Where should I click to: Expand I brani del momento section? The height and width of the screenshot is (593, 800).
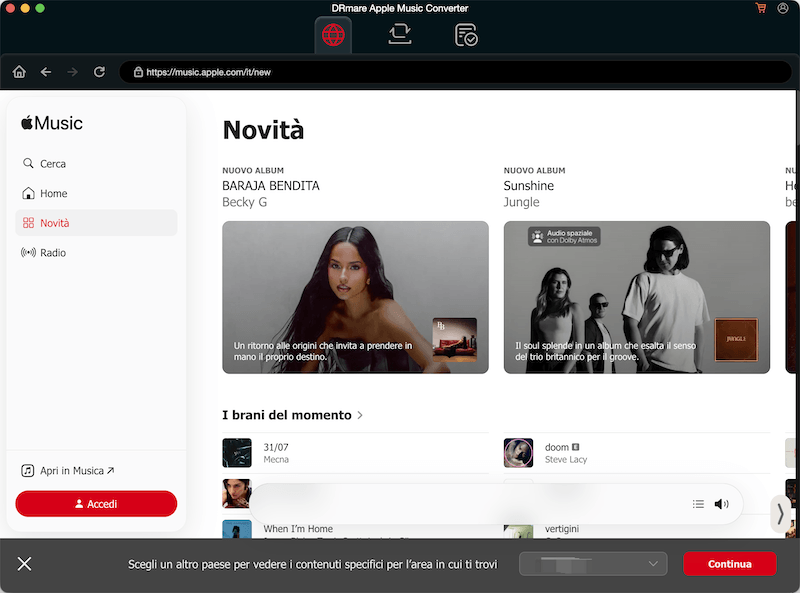click(x=293, y=415)
